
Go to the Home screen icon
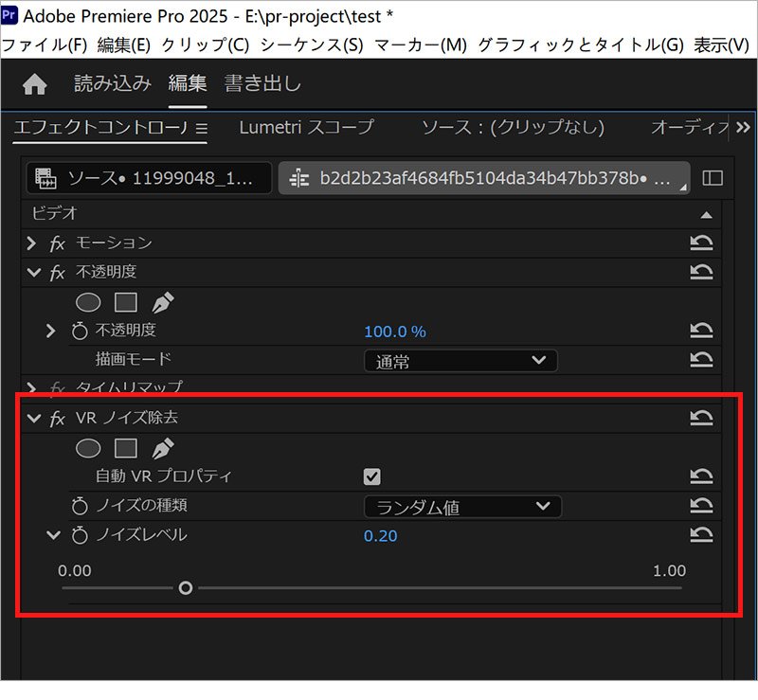click(34, 84)
